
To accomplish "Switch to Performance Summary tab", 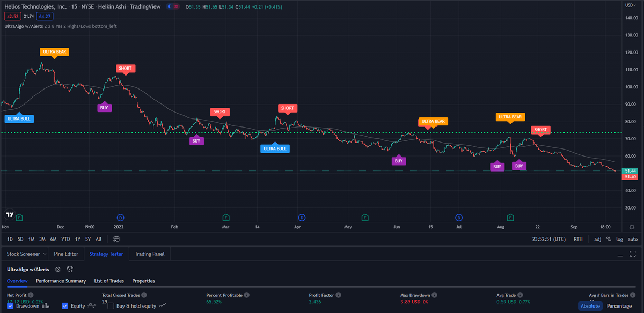I will pos(61,281).
